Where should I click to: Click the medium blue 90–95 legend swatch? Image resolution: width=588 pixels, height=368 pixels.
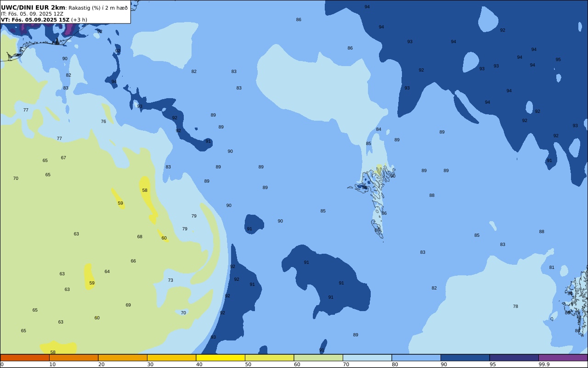tap(465, 357)
